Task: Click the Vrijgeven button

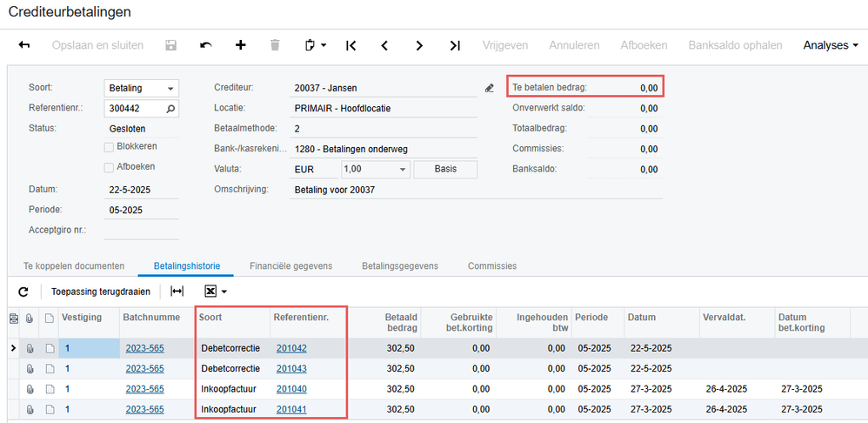Action: click(504, 45)
